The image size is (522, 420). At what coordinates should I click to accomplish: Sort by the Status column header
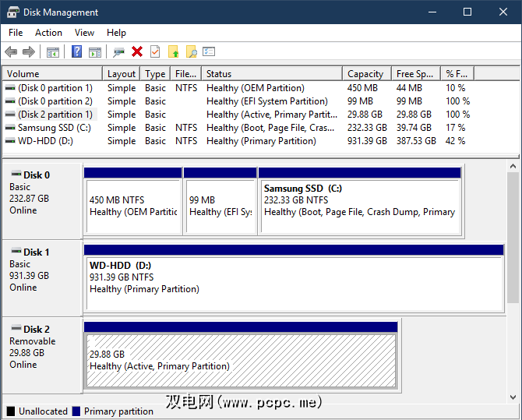pyautogui.click(x=271, y=74)
